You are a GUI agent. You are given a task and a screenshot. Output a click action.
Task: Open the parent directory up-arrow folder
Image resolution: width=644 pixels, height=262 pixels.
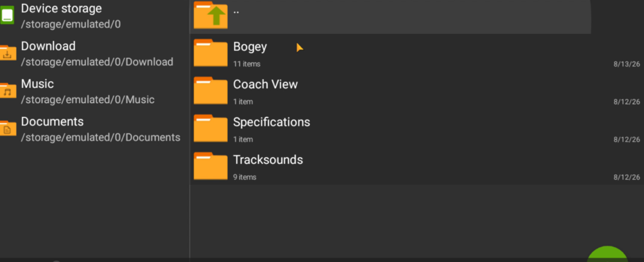pyautogui.click(x=210, y=15)
